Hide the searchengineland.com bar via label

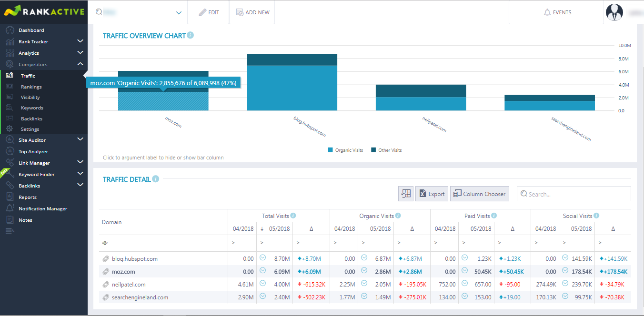tap(571, 129)
